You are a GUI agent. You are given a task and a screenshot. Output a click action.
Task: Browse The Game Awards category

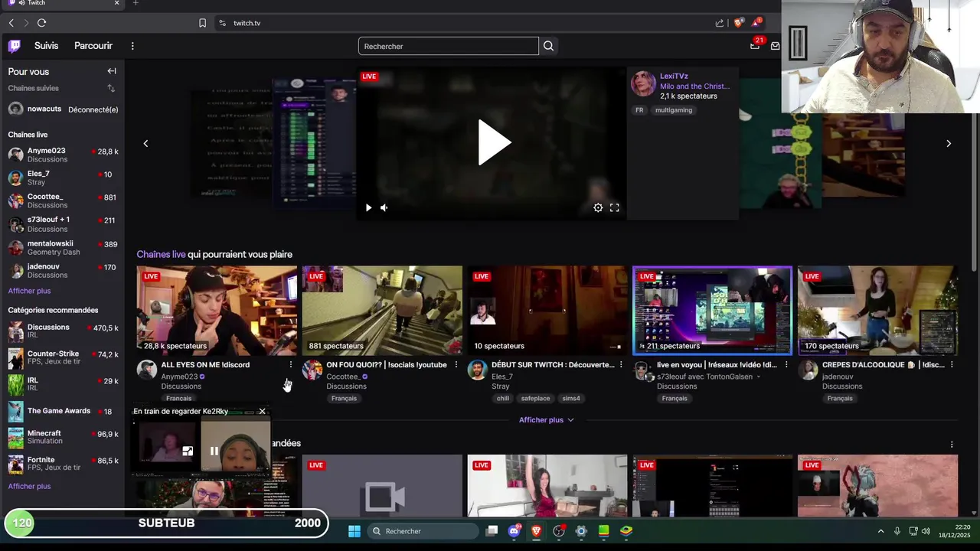(63, 411)
